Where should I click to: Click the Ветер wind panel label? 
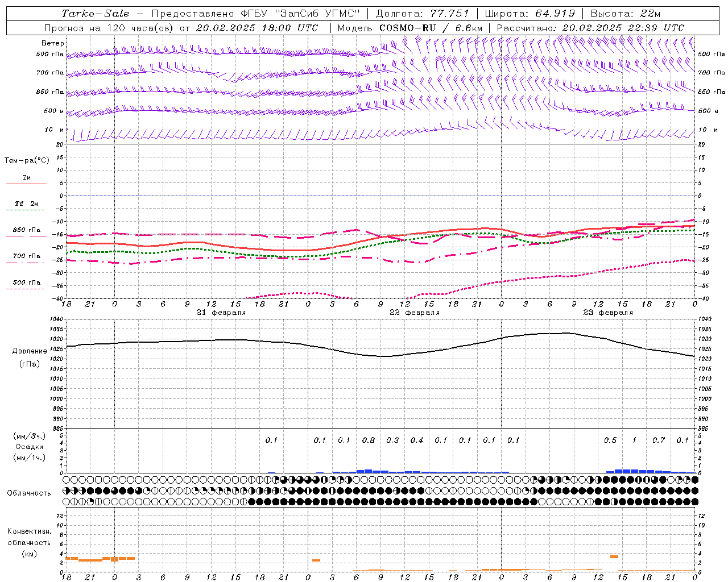click(53, 43)
